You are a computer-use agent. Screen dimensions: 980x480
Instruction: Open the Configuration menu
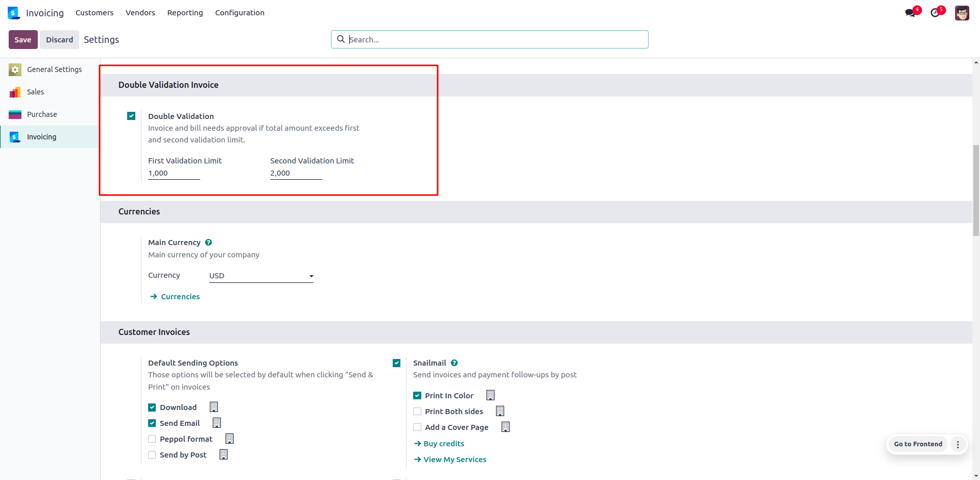click(240, 13)
